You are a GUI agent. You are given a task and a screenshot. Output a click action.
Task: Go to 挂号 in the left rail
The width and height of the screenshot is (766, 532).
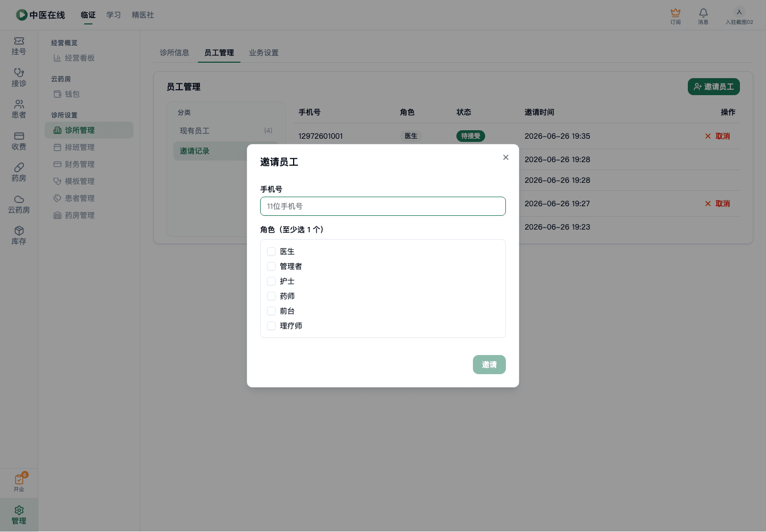tap(19, 46)
